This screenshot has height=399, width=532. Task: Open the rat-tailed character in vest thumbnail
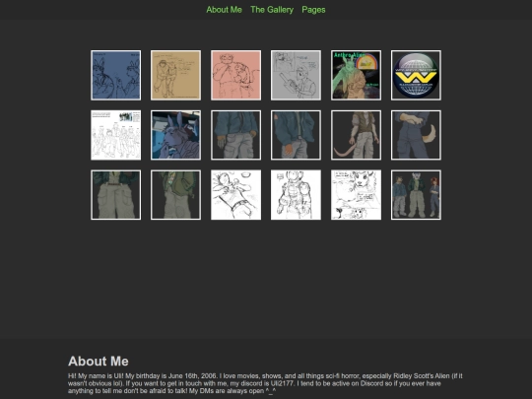(356, 135)
